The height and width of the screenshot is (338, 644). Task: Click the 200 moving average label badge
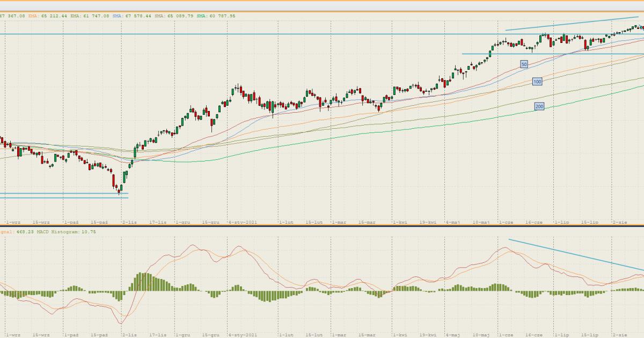539,107
